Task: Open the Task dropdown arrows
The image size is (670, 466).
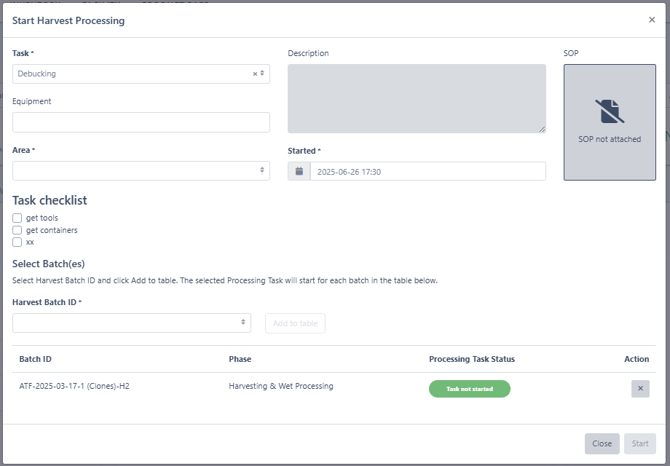Action: (262, 73)
